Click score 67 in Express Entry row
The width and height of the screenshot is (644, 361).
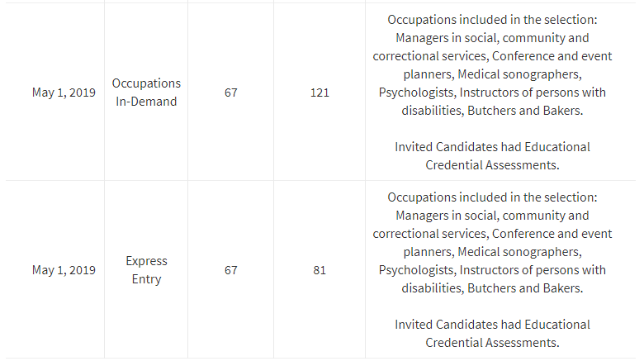coord(230,270)
